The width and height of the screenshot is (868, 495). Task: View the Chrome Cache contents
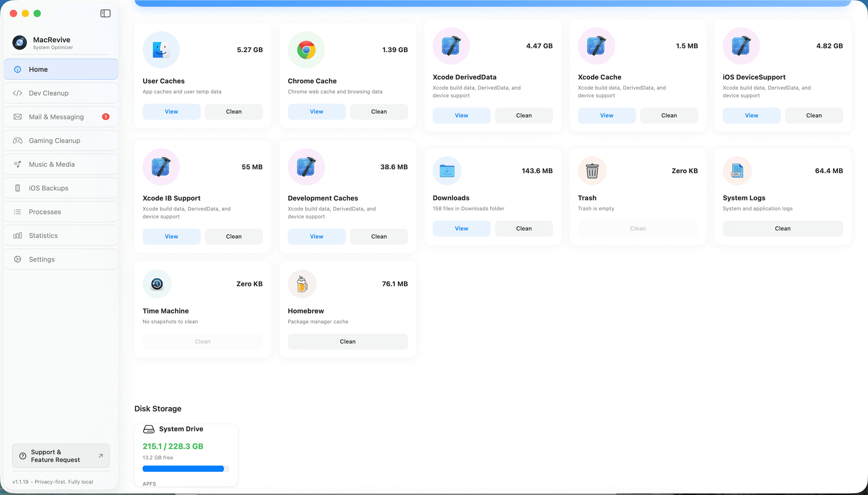[316, 111]
